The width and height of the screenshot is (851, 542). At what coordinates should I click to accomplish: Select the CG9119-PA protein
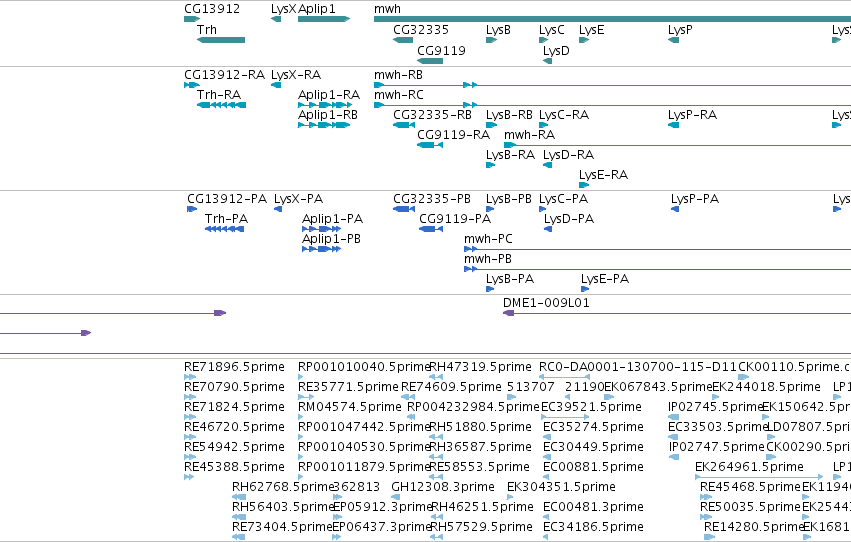tap(455, 219)
